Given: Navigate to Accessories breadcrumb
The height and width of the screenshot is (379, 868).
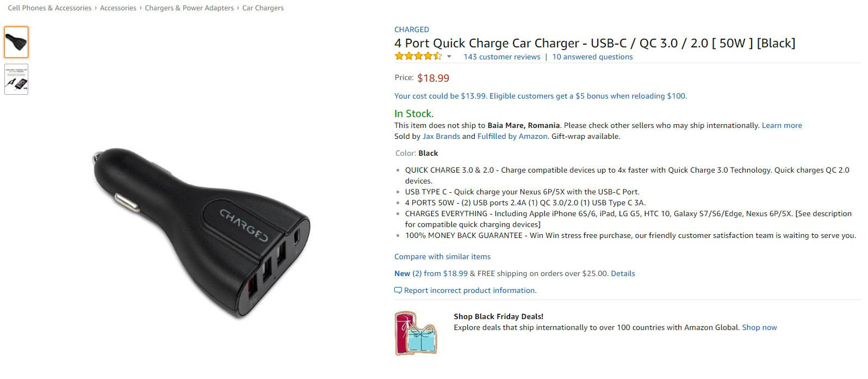Looking at the screenshot, I should 118,8.
